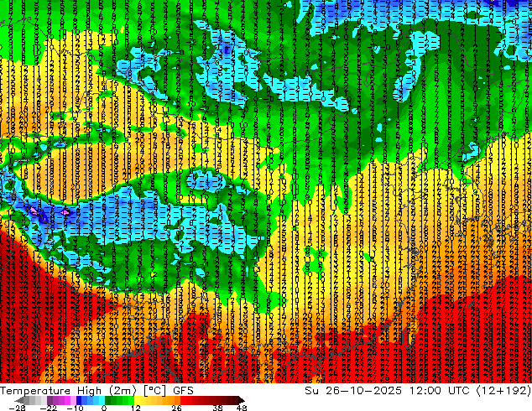This screenshot has width=532, height=411.
Task: Click the bright red color scale segment above 26
Action: click(183, 400)
